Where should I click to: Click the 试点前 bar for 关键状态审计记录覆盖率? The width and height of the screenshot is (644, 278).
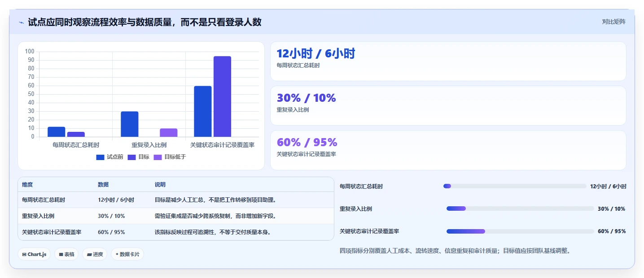coord(203,111)
